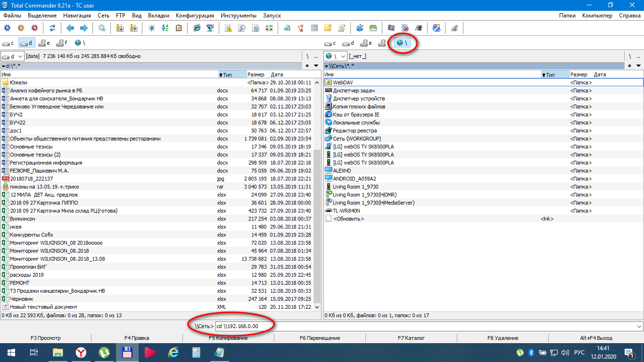Image resolution: width=644 pixels, height=362 pixels.
Task: Open right panel favorites asterisk menu
Action: [x=630, y=66]
